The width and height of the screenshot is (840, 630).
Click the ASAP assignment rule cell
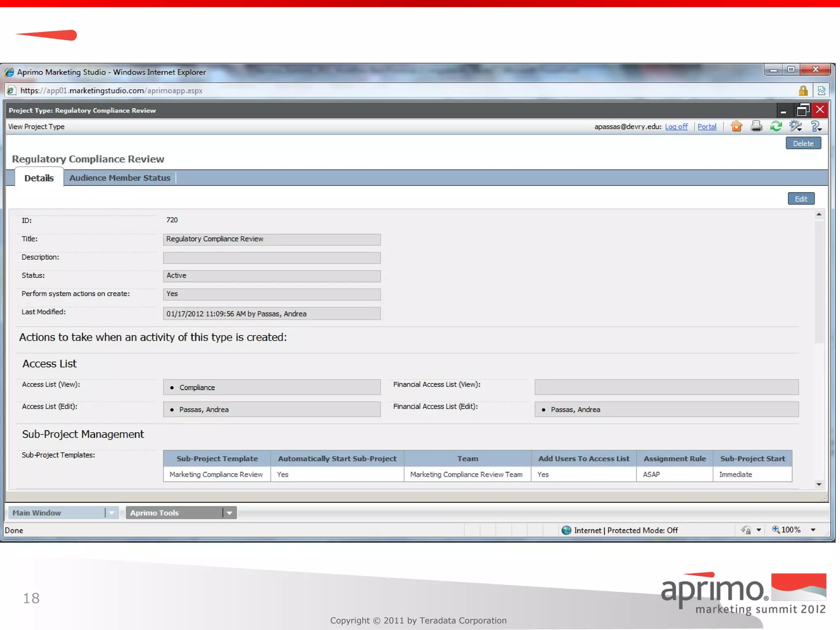coord(675,475)
